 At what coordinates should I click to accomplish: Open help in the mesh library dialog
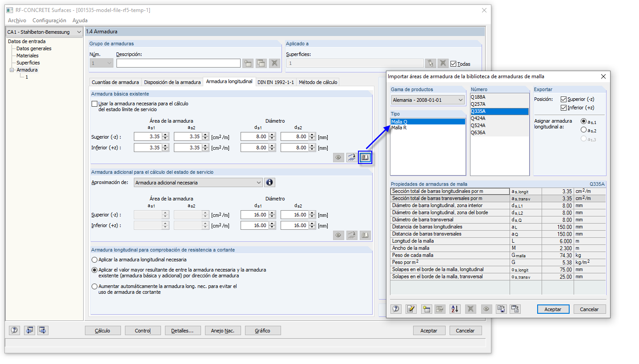396,309
